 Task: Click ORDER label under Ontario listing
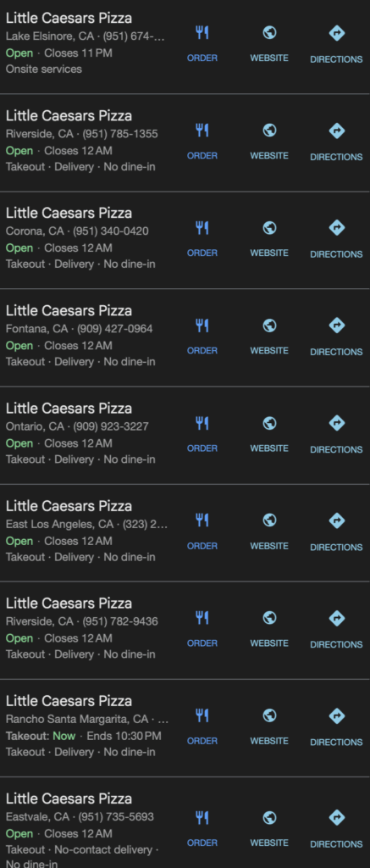pyautogui.click(x=202, y=448)
